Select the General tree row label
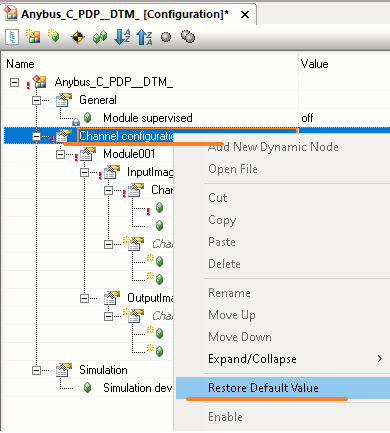Screen dimensions: 390x433 point(98,100)
